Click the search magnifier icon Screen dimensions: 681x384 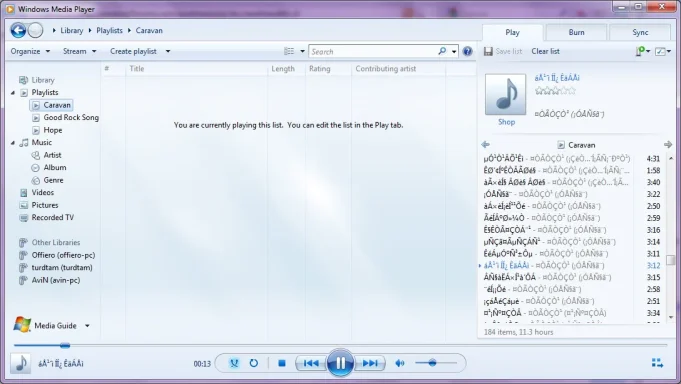[442, 51]
